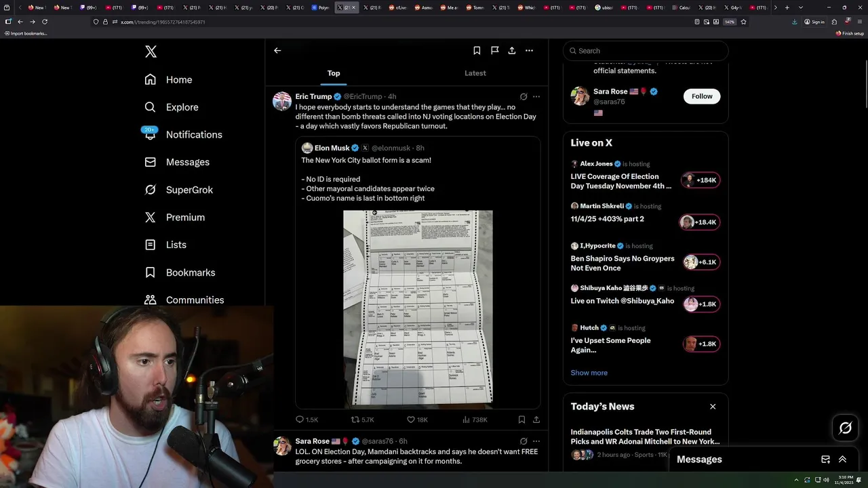Viewport: 868px width, 488px height.
Task: Open Elon Musk's quoted post name
Action: point(332,148)
